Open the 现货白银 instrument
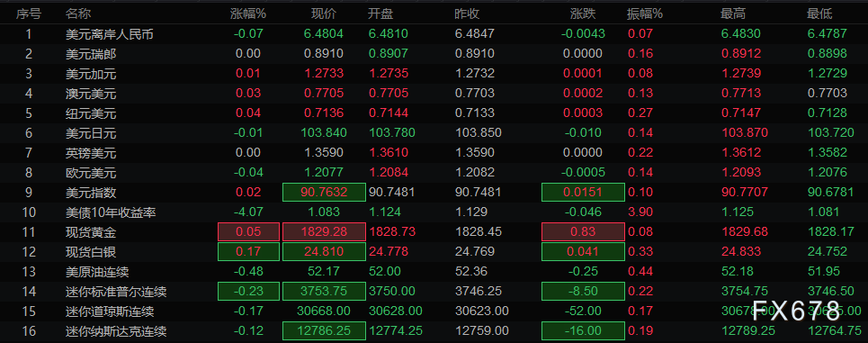This screenshot has height=343, width=868. point(434,252)
